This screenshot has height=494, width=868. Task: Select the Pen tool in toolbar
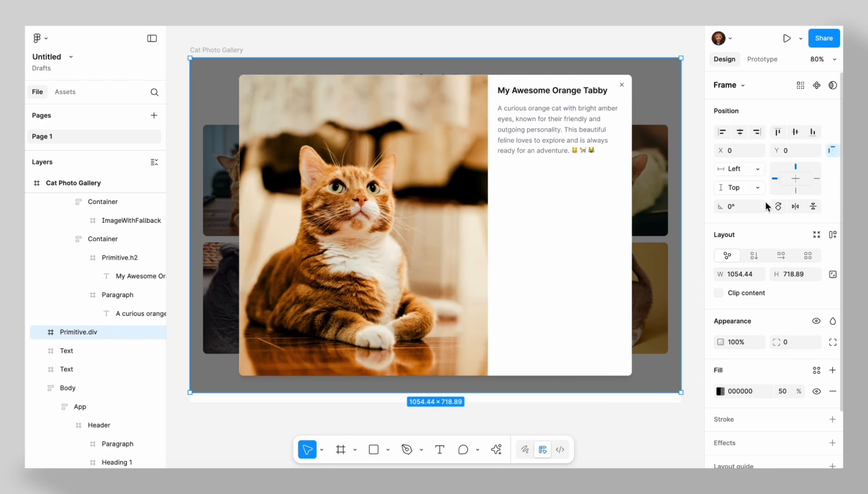[407, 450]
